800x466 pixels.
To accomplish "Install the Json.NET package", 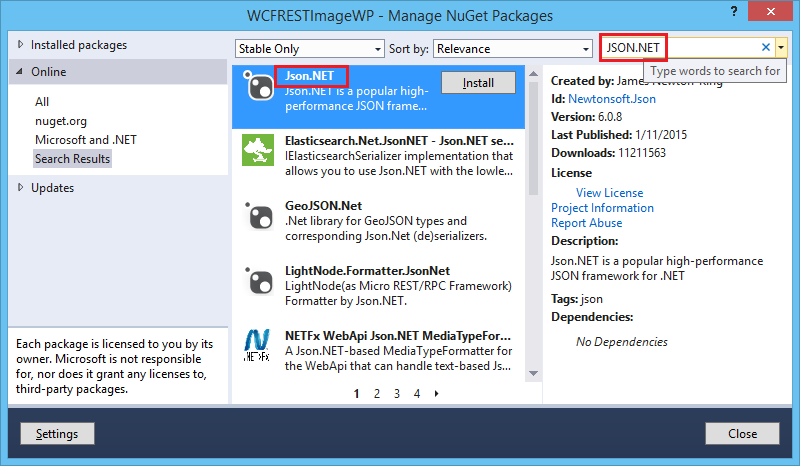I will click(478, 83).
